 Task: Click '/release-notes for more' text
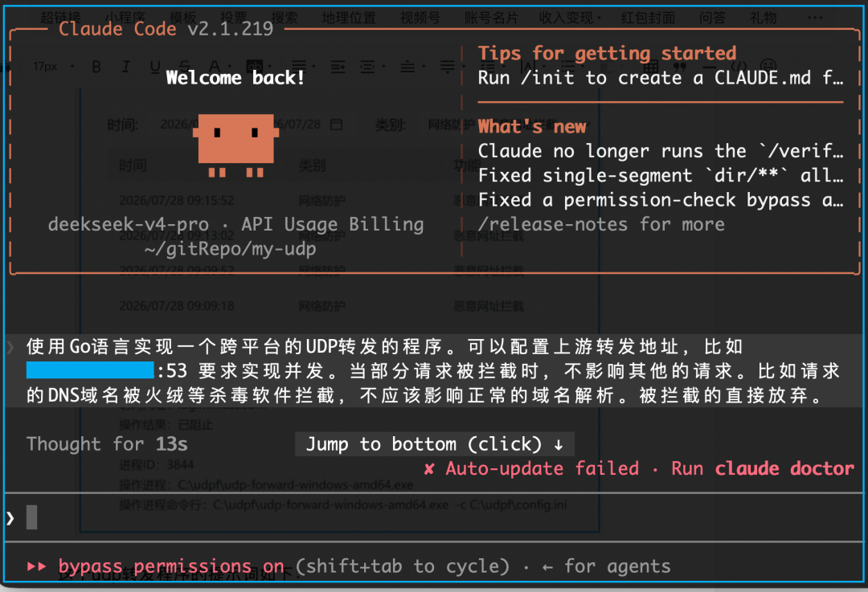[x=601, y=224]
